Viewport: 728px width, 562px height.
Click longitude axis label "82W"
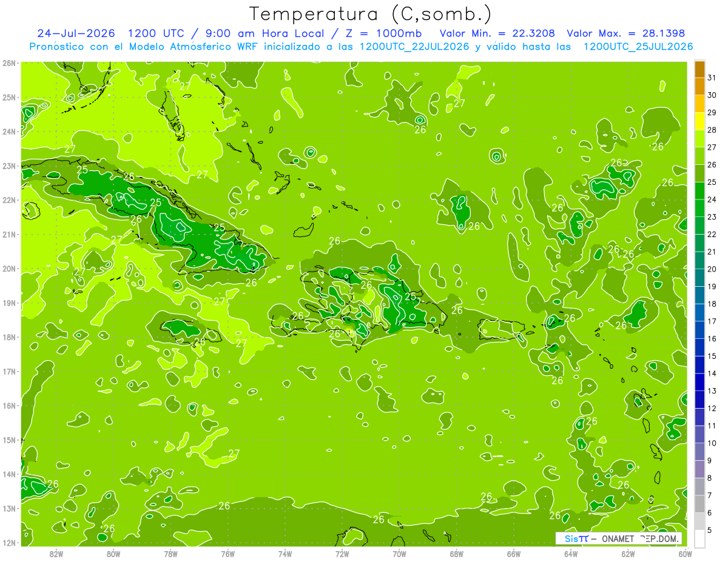point(56,553)
